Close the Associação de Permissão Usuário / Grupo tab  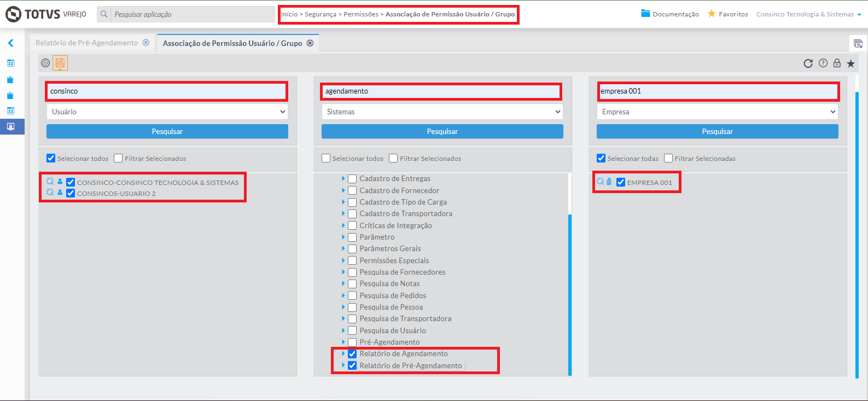[310, 43]
